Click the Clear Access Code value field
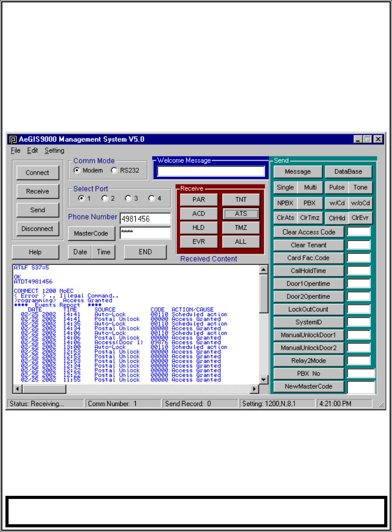 [x=359, y=232]
